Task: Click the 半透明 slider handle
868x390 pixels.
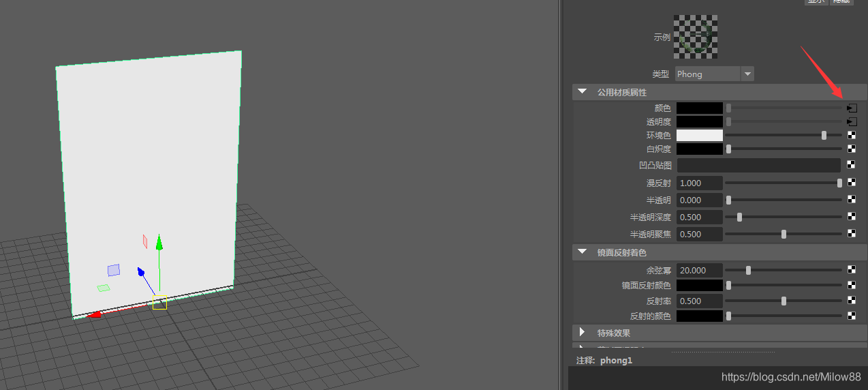Action: [728, 200]
